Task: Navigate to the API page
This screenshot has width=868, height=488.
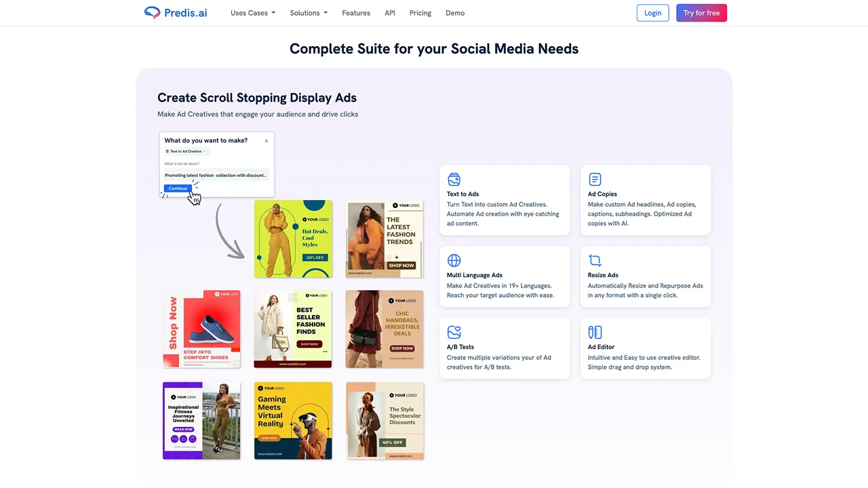Action: point(390,13)
